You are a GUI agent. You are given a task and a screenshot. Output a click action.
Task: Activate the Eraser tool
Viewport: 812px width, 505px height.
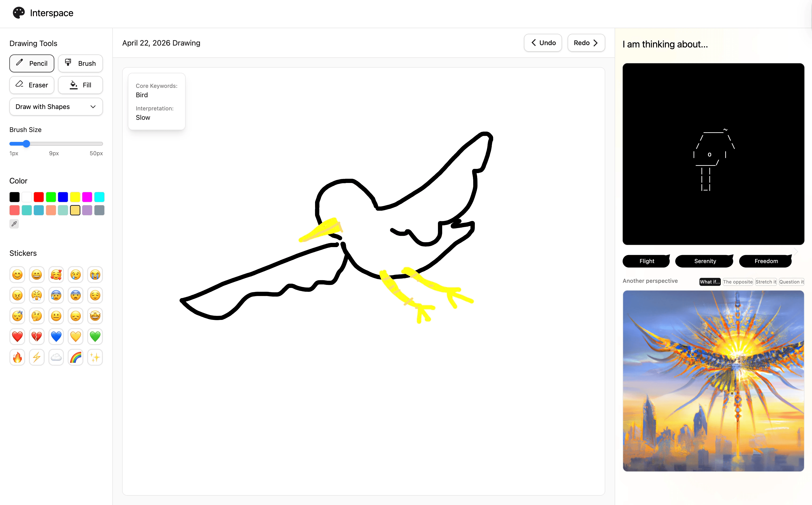tap(32, 85)
